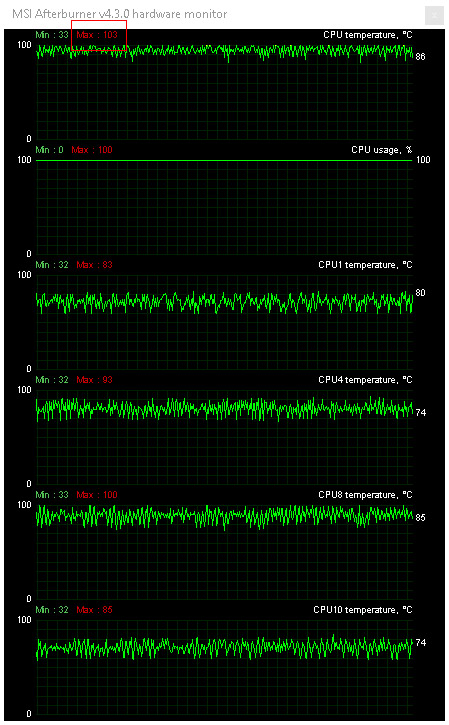Click current value 86 on CPU temperature
This screenshot has height=725, width=449.
[420, 56]
